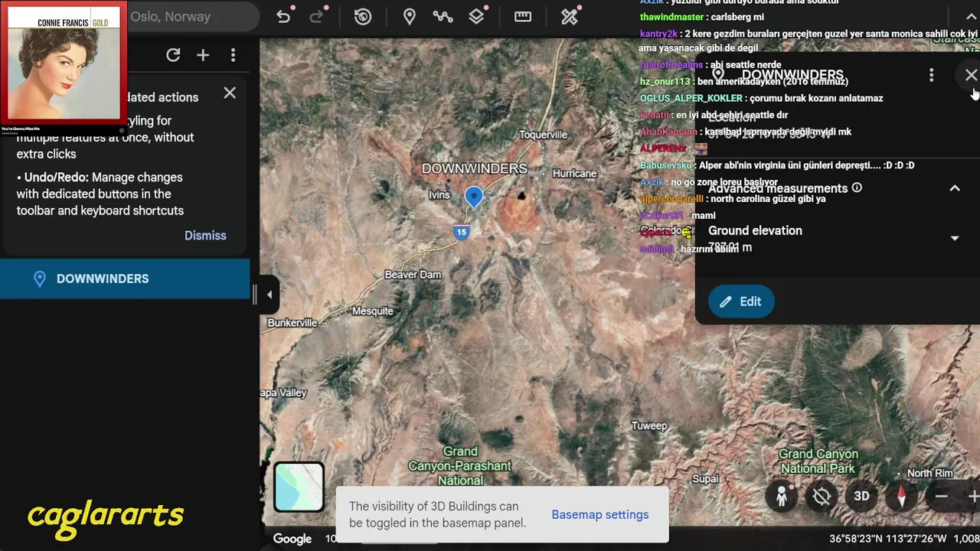Click the Supai label on map
This screenshot has width=980, height=551.
tap(705, 479)
